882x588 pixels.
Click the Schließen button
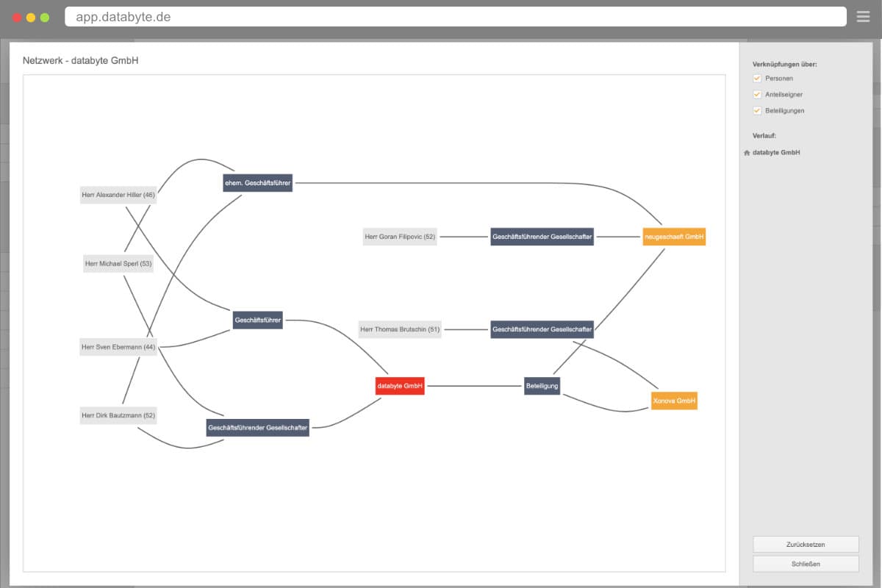(806, 564)
